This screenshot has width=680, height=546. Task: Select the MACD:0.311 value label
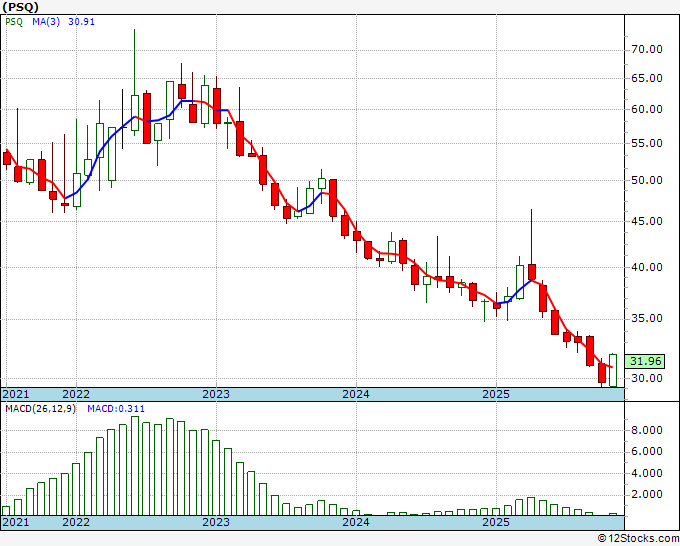pos(111,409)
